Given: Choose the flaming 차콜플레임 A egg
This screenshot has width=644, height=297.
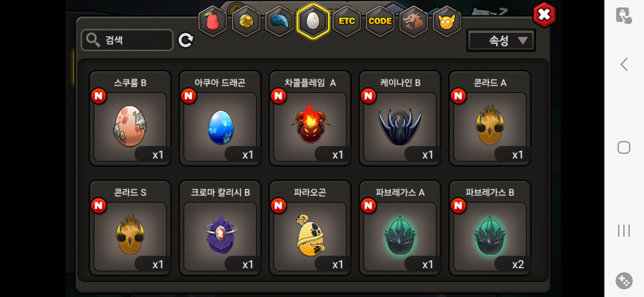Looking at the screenshot, I should 310,119.
